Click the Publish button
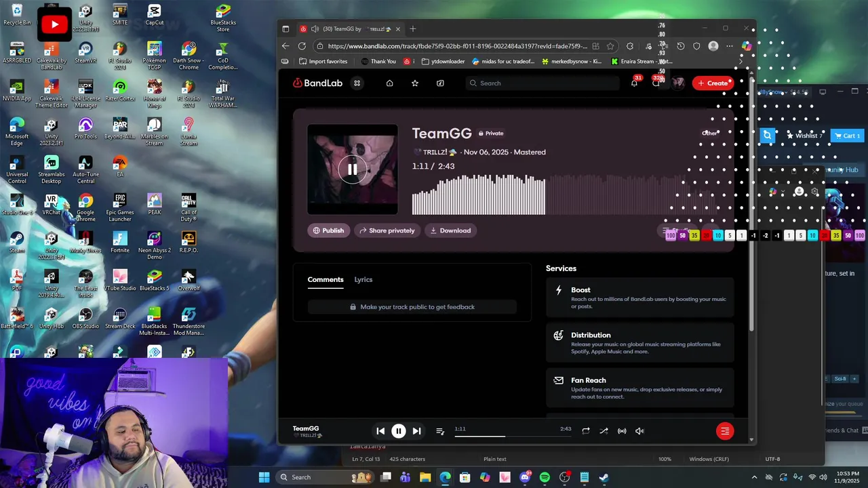This screenshot has height=488, width=868. point(329,230)
